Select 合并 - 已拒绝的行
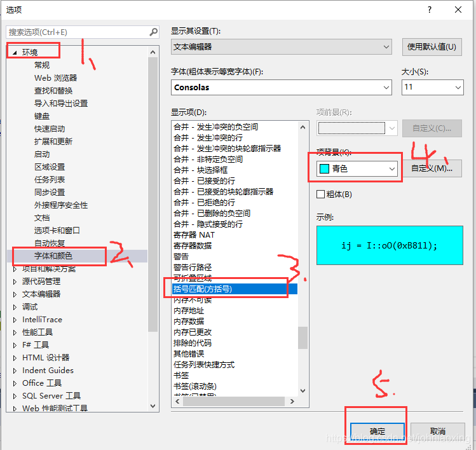The width and height of the screenshot is (476, 450). 204,203
